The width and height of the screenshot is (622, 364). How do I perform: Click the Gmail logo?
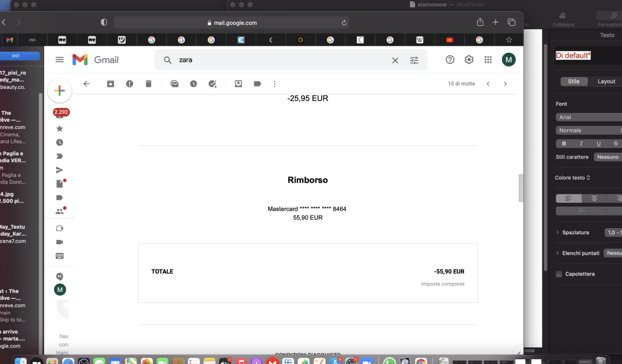(x=96, y=59)
